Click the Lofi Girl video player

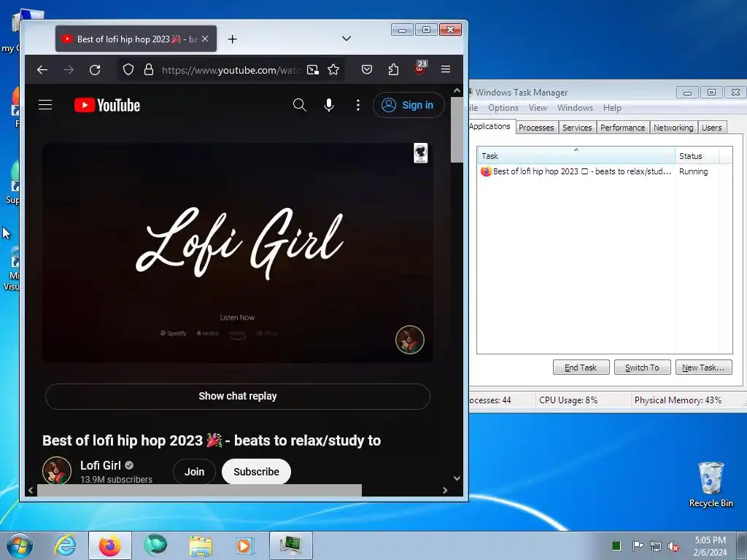pos(238,253)
